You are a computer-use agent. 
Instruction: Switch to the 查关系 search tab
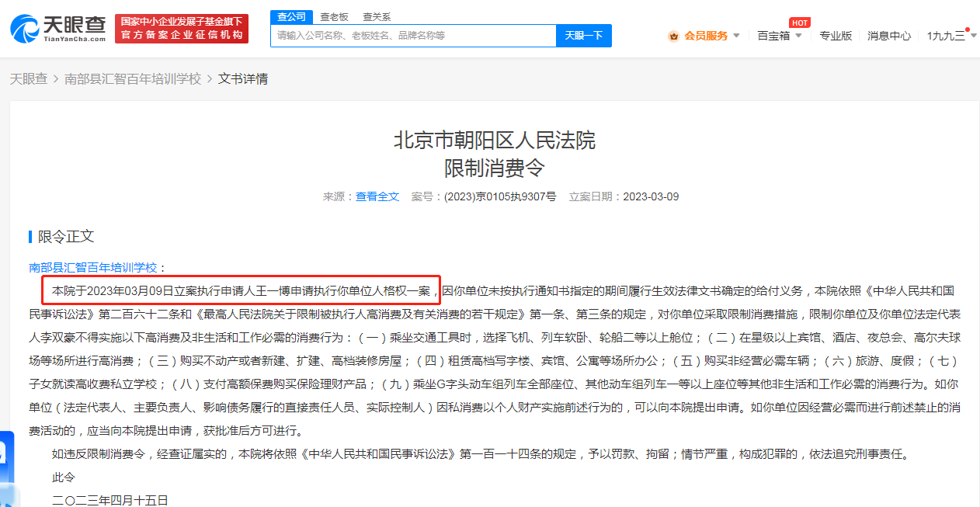378,16
